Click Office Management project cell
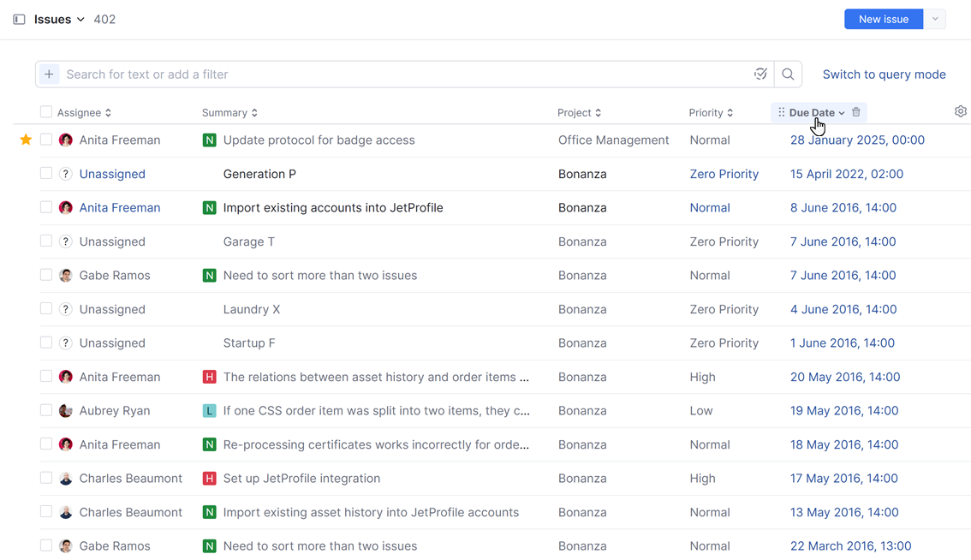The width and height of the screenshot is (971, 560). click(613, 140)
